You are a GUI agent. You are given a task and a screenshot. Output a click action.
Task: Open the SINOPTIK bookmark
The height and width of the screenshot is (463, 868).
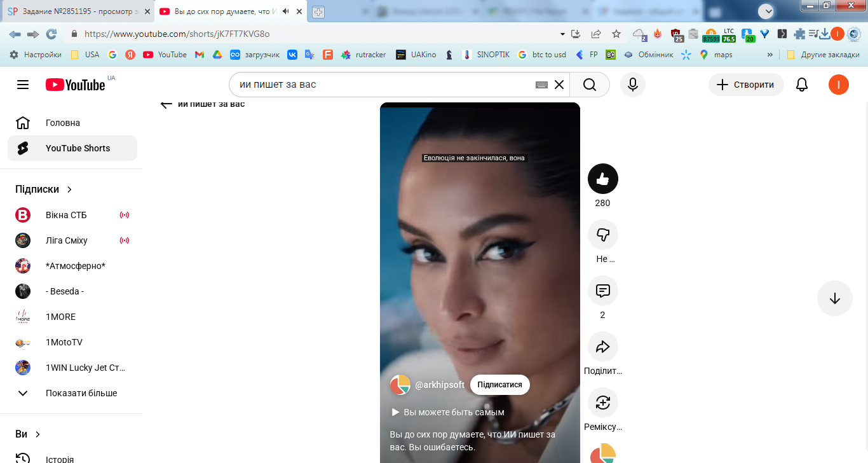486,55
